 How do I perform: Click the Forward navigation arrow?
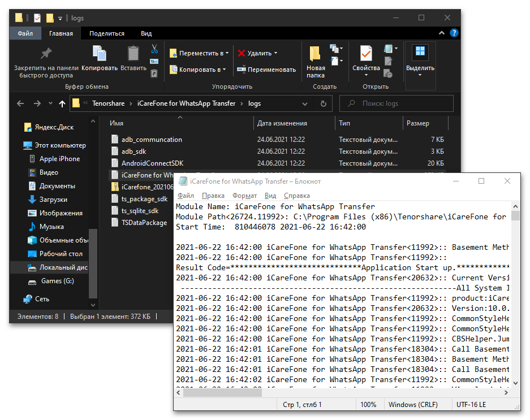37,103
